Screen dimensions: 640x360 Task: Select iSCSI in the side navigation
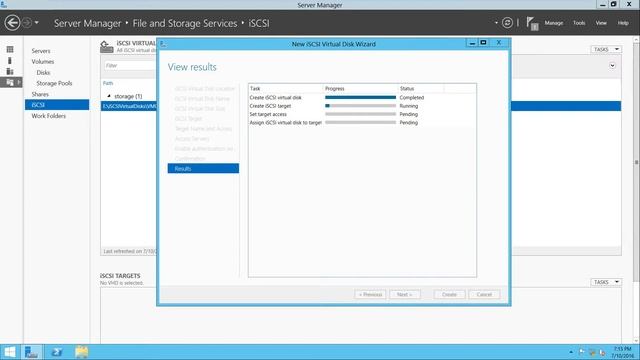[x=57, y=105]
